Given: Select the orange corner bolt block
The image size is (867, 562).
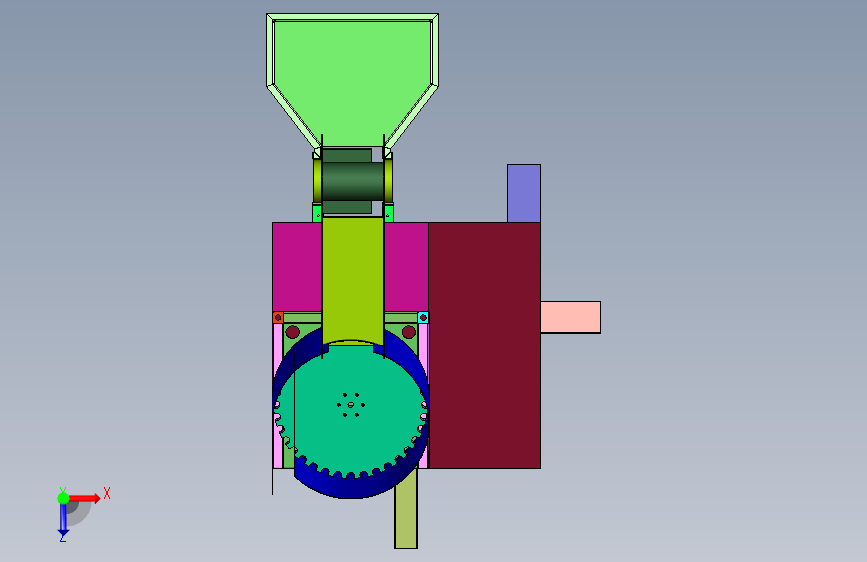Looking at the screenshot, I should coord(278,318).
